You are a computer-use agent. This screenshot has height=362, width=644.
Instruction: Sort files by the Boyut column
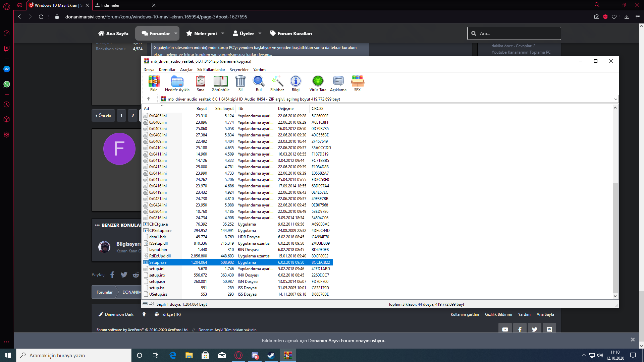click(x=196, y=109)
